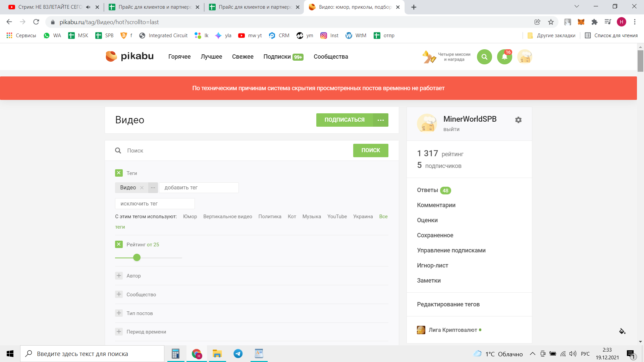
Task: Expand the Сообщество filter
Action: click(119, 294)
